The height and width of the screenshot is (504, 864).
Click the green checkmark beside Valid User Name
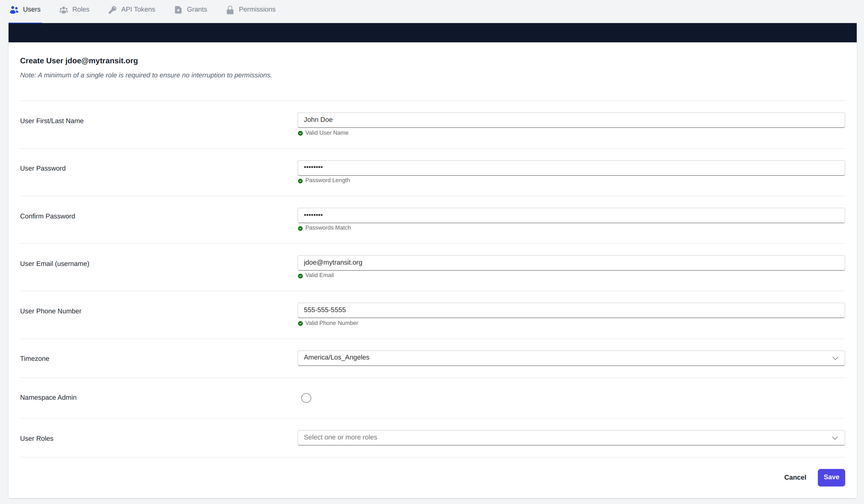[300, 133]
